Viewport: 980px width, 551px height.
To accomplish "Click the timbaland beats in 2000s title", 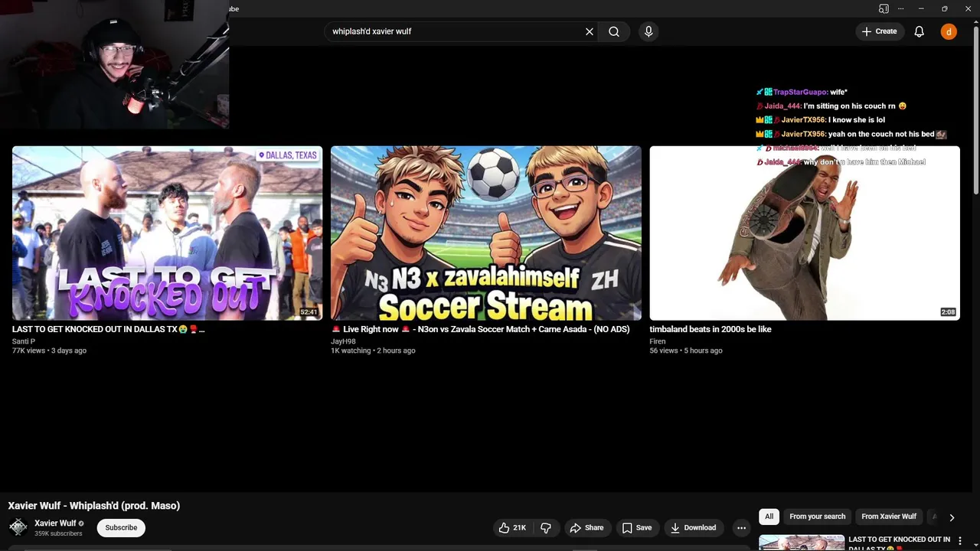I will pyautogui.click(x=710, y=329).
